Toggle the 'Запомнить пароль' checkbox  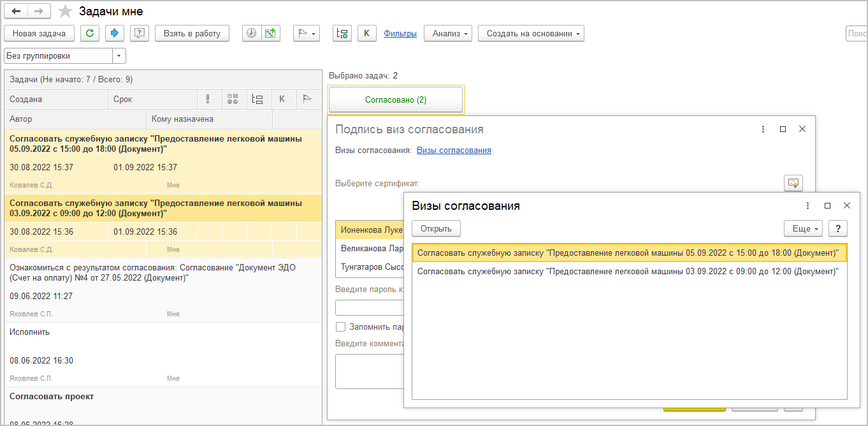(x=341, y=327)
